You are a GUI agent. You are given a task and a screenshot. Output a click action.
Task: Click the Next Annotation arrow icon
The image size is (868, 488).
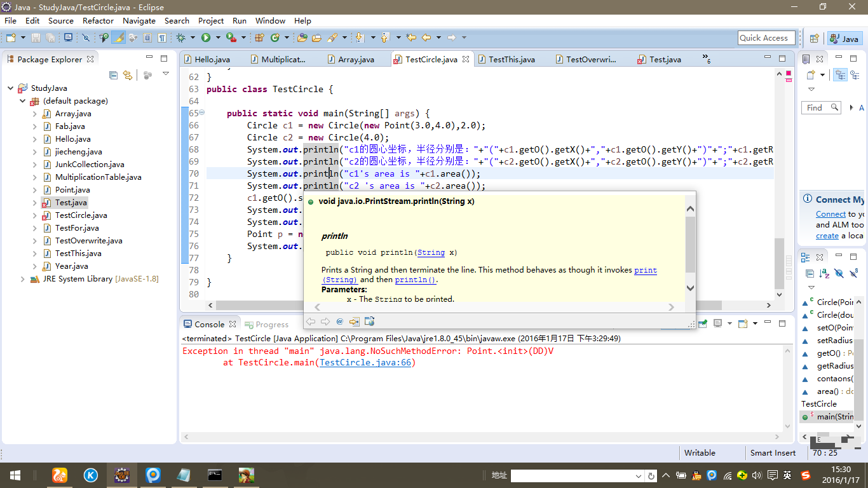point(359,38)
